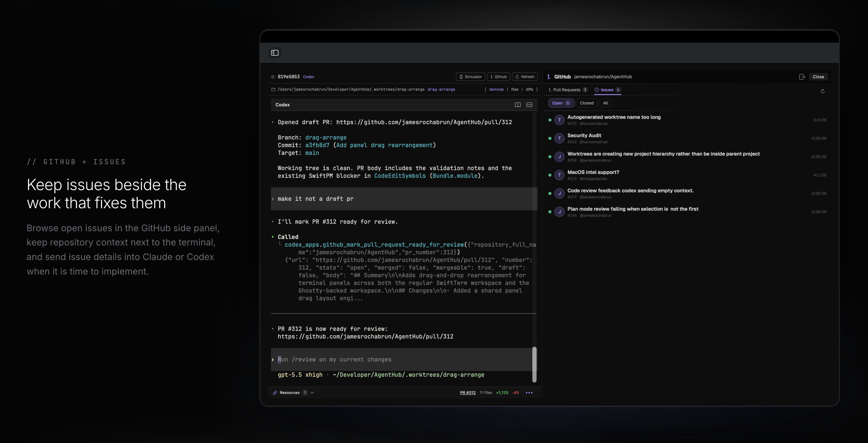Viewport: 868px width, 443px height.
Task: Click the terminal scrollbar thumb
Action: pos(534,364)
